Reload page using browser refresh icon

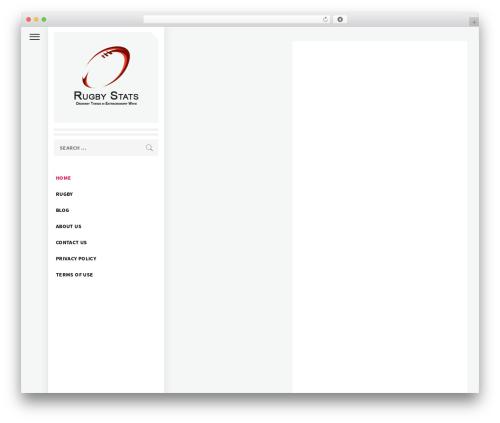[325, 19]
